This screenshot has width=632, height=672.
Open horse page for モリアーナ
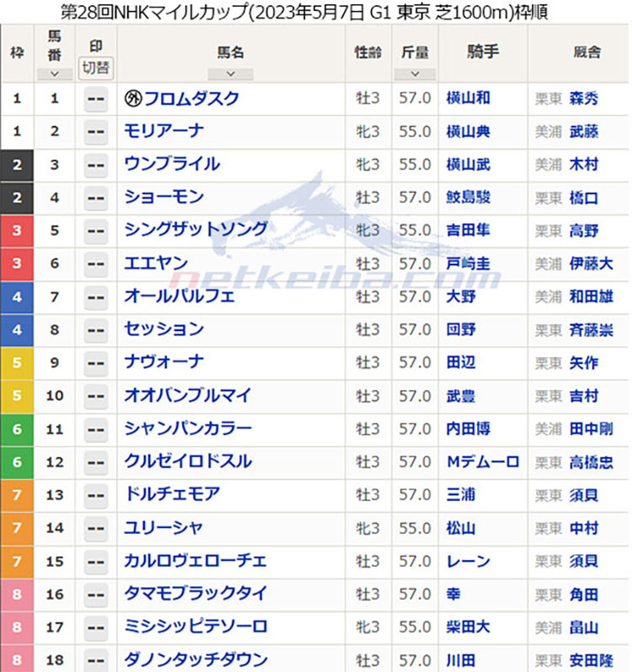[x=163, y=131]
